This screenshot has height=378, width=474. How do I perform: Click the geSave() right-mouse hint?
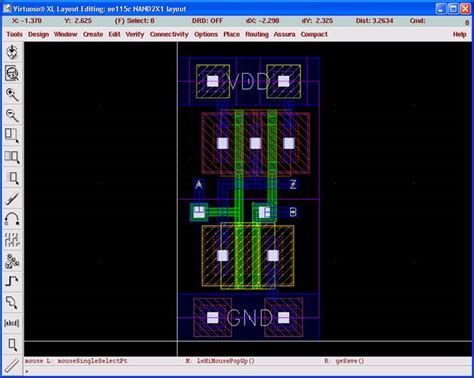(350, 361)
